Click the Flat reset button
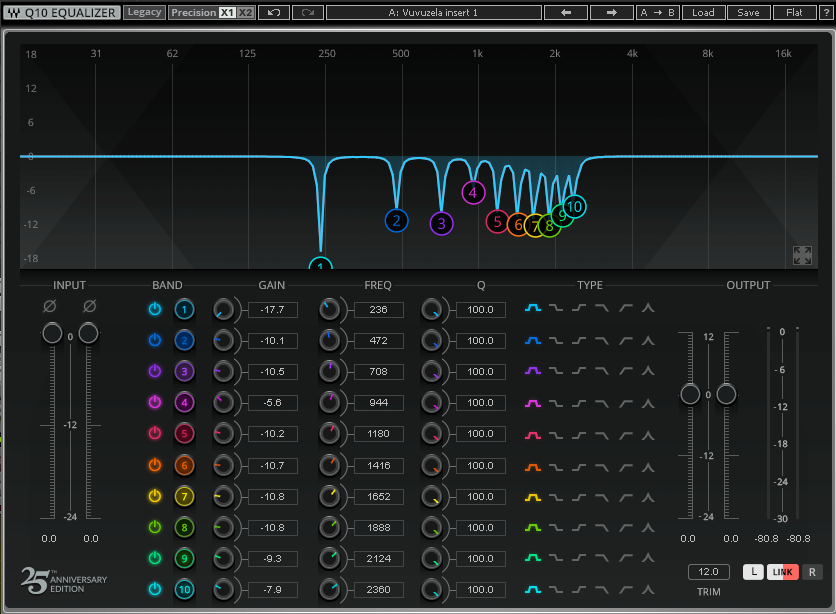Image resolution: width=836 pixels, height=614 pixels. [794, 12]
